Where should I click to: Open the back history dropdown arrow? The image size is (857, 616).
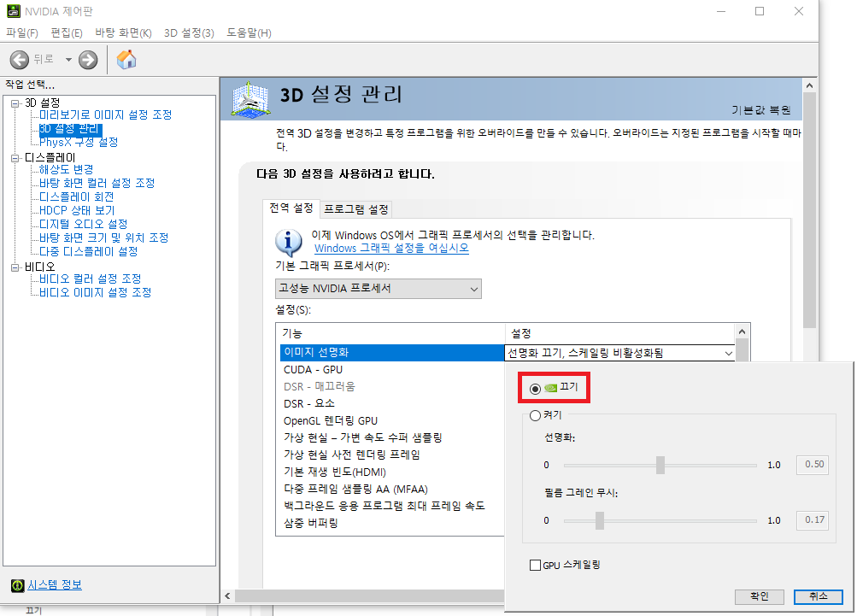[68, 60]
